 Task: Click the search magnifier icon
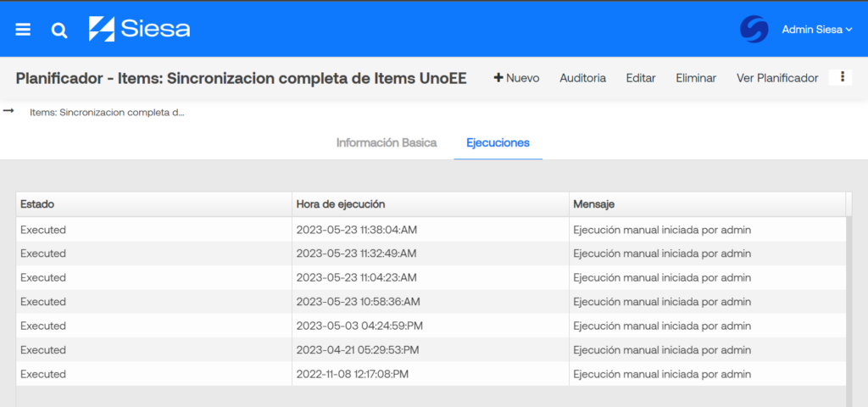59,31
